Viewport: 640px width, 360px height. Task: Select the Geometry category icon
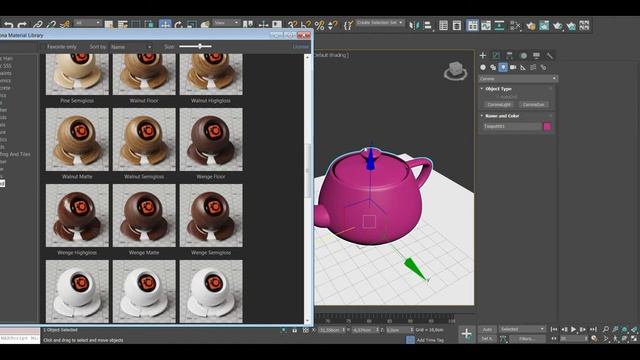click(x=483, y=67)
